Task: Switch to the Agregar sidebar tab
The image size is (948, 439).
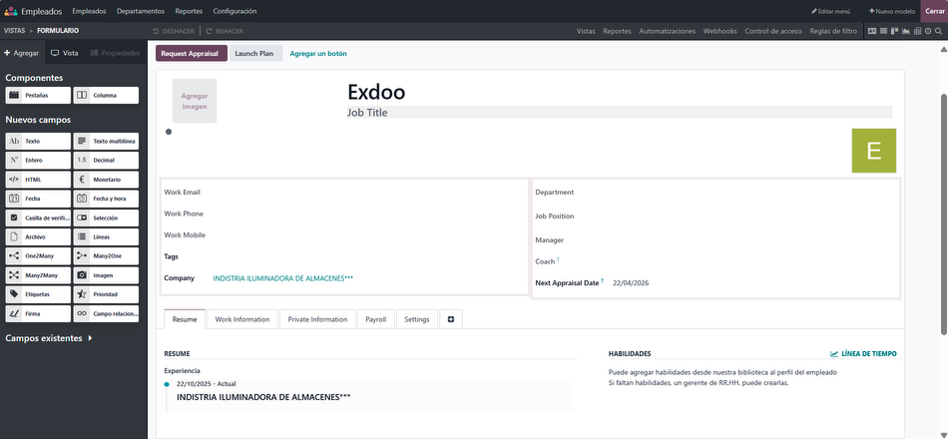Action: [22, 53]
